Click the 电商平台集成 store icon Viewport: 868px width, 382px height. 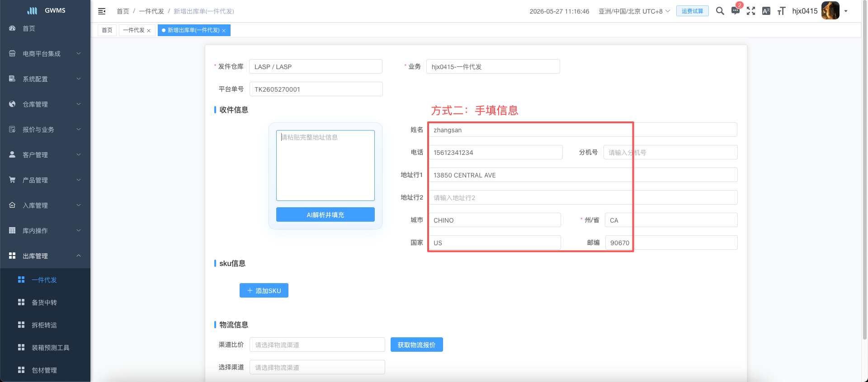[x=12, y=53]
